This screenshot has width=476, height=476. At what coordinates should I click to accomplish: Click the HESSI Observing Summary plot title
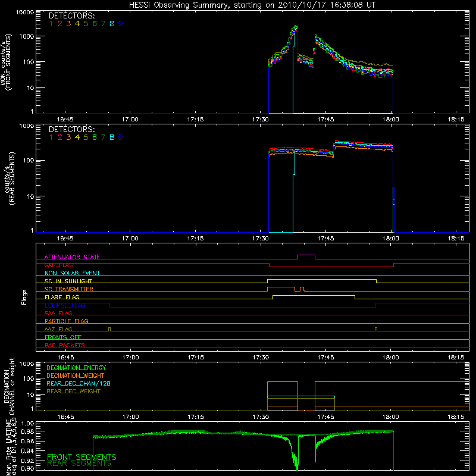coord(252,5)
